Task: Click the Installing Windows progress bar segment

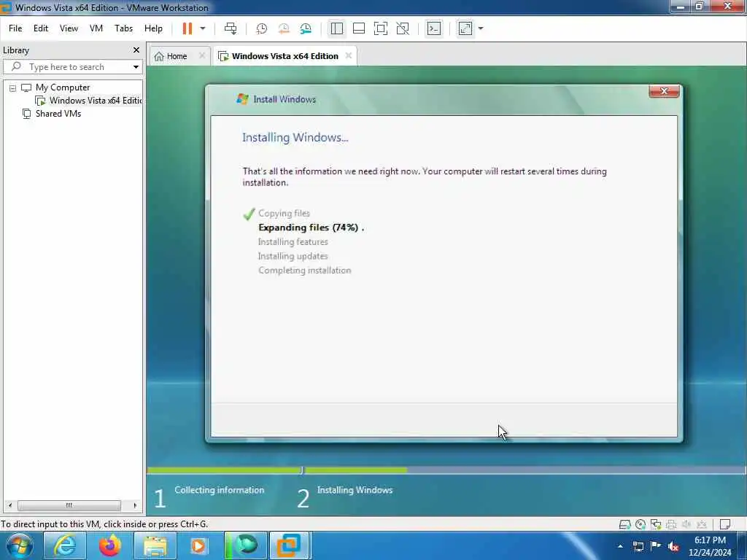Action: coord(524,470)
